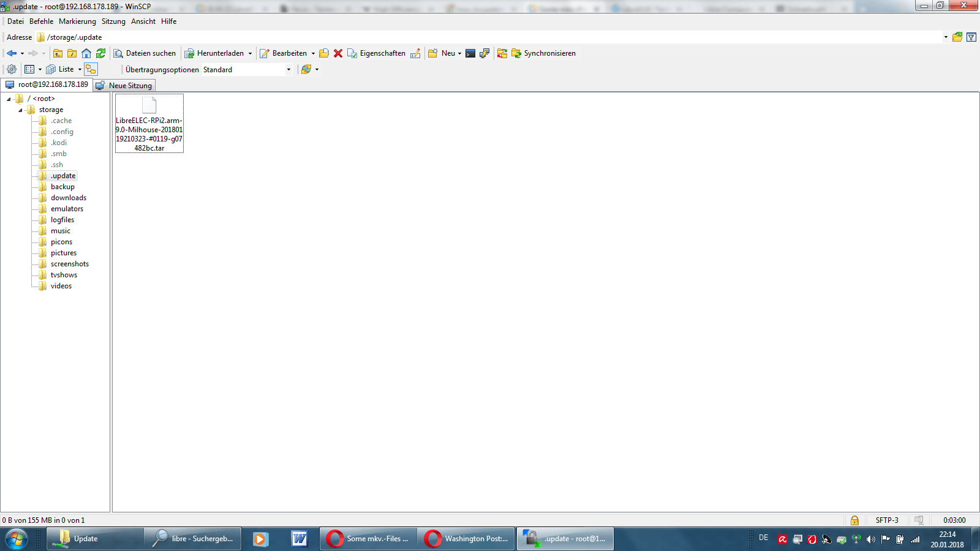Screen dimensions: 980x551
Task: Click the view style icon
Action: point(29,69)
